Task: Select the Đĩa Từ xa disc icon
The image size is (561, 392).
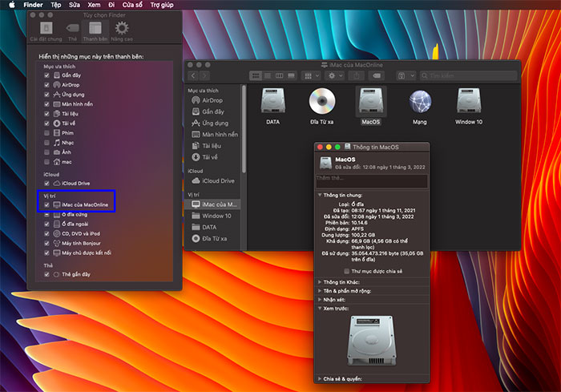Action: pos(322,101)
